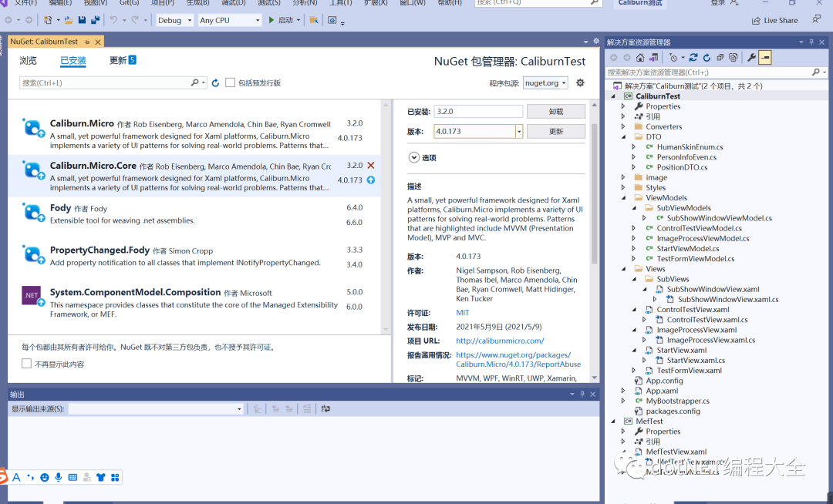This screenshot has height=504, width=833.
Task: Expand the Styles folder
Action: [624, 188]
